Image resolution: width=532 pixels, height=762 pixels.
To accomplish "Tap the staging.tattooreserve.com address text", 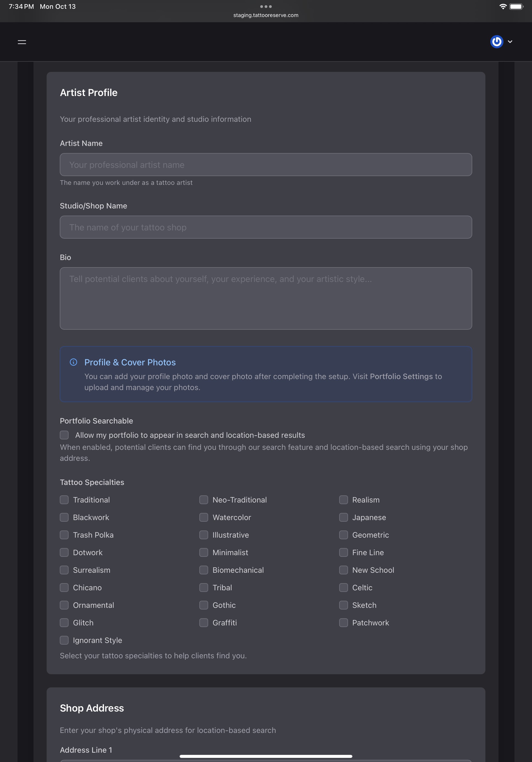I will click(x=266, y=15).
